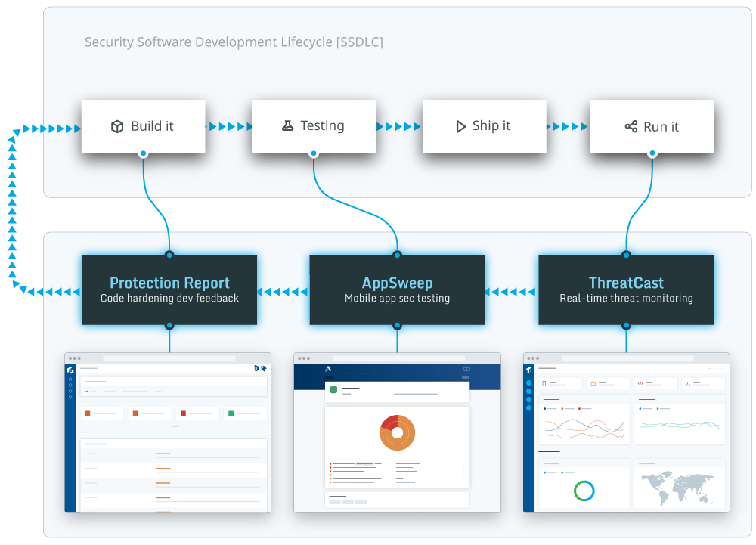Click the green ring chart in ThreatCast dashboard

(584, 491)
